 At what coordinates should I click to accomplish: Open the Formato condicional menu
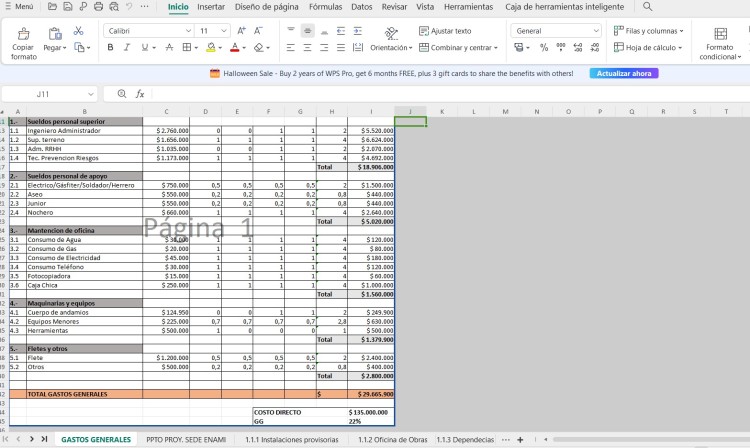tap(720, 44)
